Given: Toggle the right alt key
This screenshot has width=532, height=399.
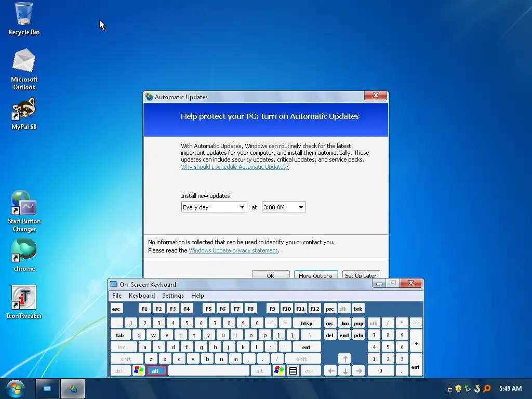Looking at the screenshot, I should (261, 370).
